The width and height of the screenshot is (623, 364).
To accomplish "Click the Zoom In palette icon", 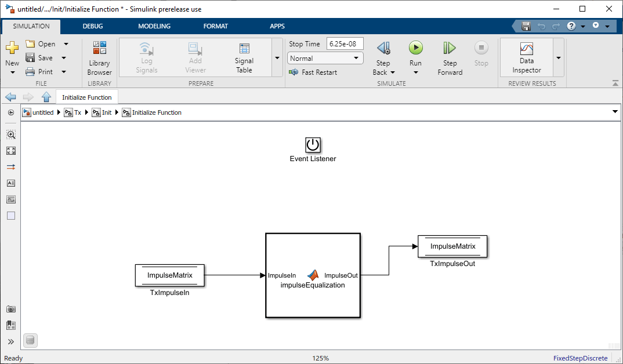I will (11, 134).
